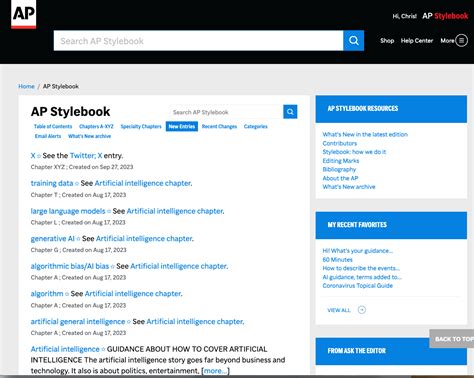This screenshot has height=378, width=474.
Task: Favorite the 'training data' entry star
Action: click(77, 184)
